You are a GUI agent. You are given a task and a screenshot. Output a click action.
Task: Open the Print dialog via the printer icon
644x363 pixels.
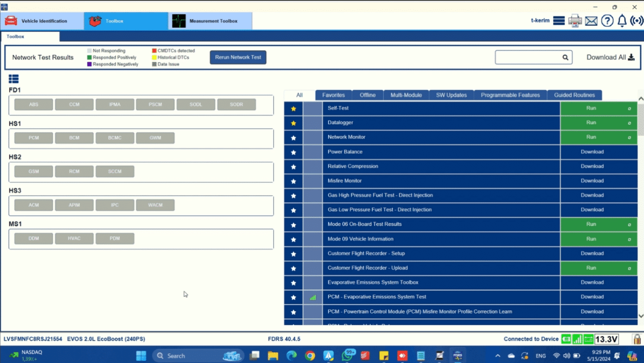click(575, 20)
